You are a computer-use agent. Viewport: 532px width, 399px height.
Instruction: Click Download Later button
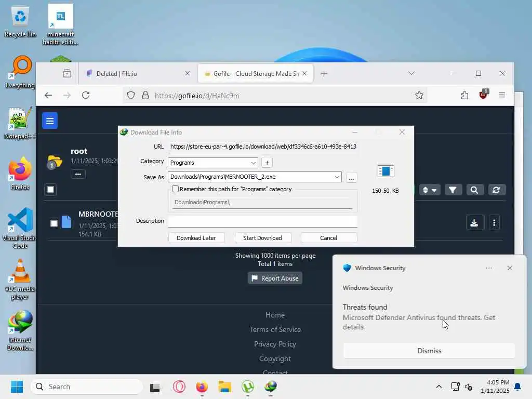[x=196, y=238]
